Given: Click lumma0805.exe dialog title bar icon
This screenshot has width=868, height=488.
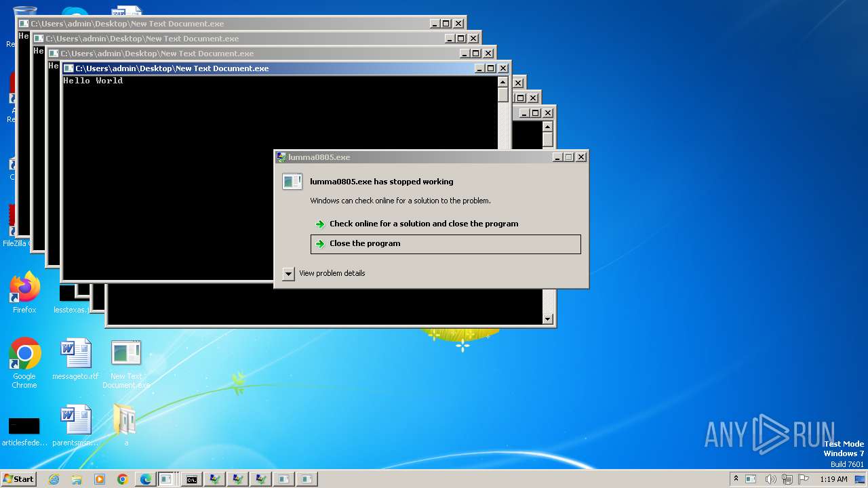Looking at the screenshot, I should [281, 157].
